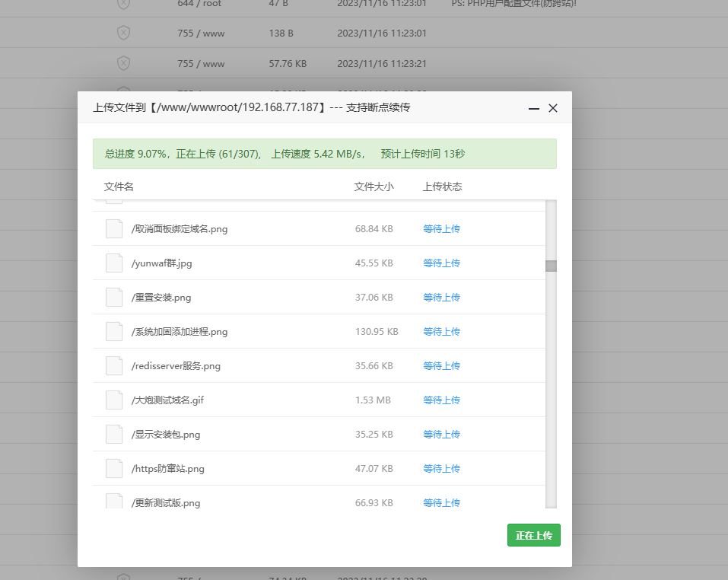Click the green 正在上传 button

533,535
